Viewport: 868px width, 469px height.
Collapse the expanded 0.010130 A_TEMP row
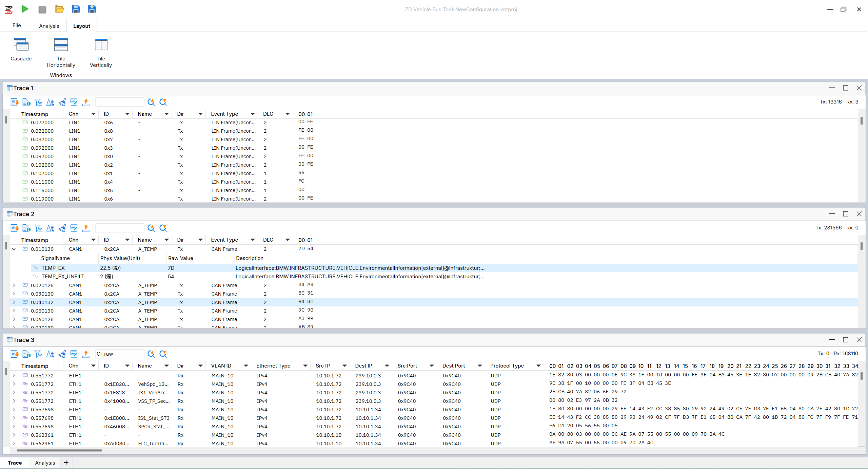pos(14,249)
